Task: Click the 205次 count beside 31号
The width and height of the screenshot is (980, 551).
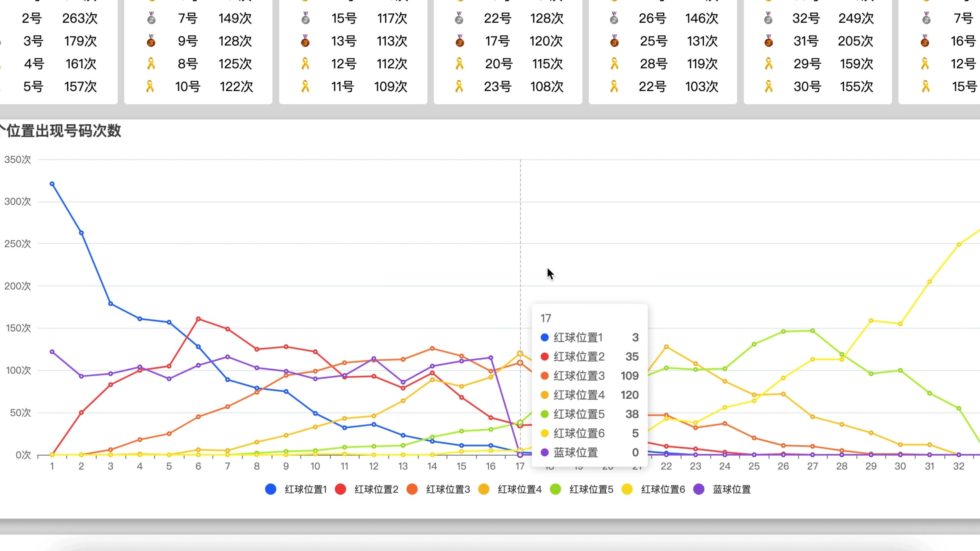Action: coord(855,41)
